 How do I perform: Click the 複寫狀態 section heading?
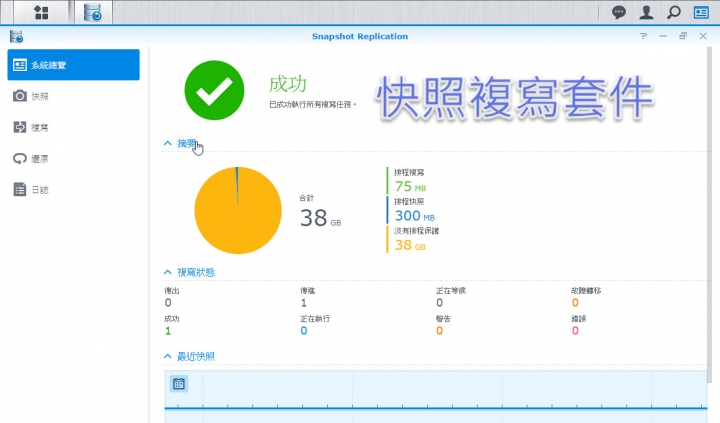tap(196, 272)
